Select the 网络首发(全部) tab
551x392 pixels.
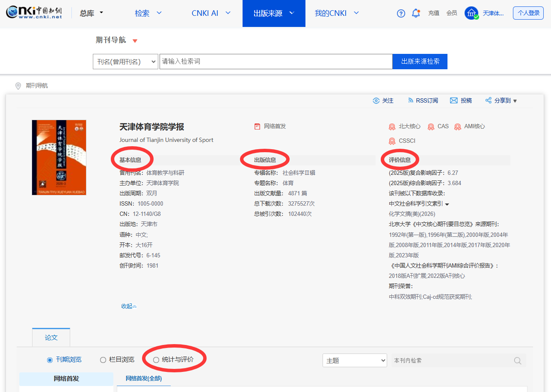[144, 379]
